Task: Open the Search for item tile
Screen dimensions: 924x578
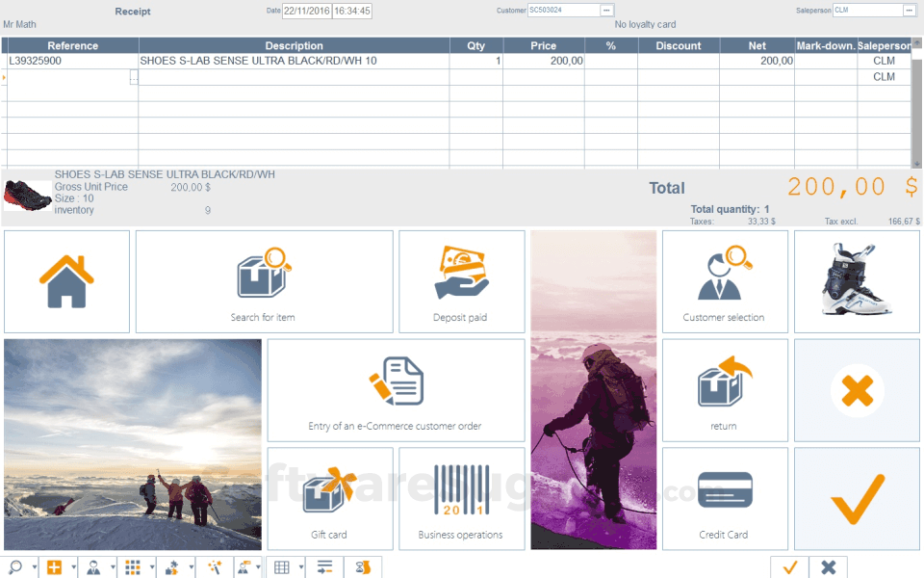Action: point(264,281)
